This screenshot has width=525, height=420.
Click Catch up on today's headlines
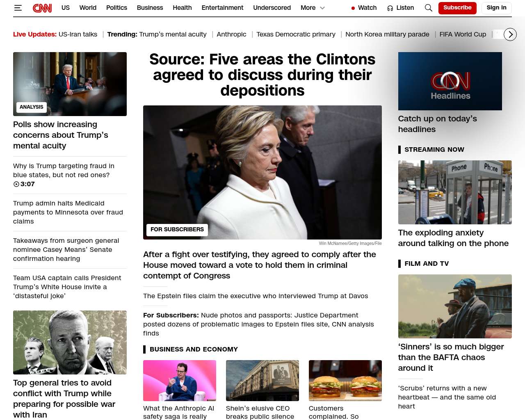point(438,124)
